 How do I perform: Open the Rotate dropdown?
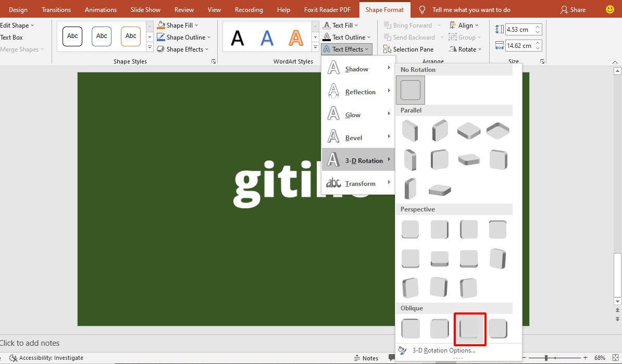point(465,49)
